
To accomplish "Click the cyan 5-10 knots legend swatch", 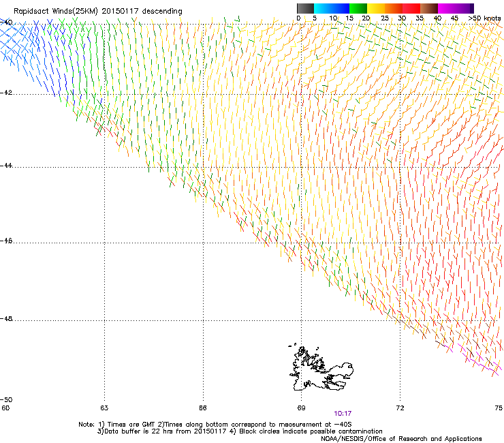I will (x=323, y=8).
